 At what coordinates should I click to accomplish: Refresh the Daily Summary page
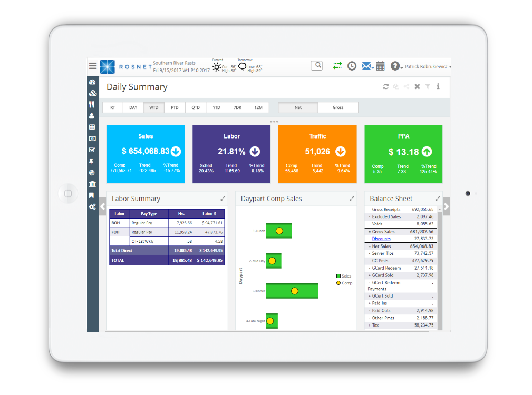tap(385, 87)
